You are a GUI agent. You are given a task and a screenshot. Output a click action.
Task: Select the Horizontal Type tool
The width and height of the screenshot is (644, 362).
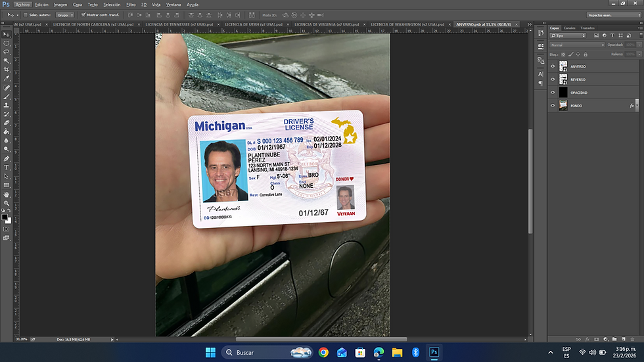tap(6, 168)
